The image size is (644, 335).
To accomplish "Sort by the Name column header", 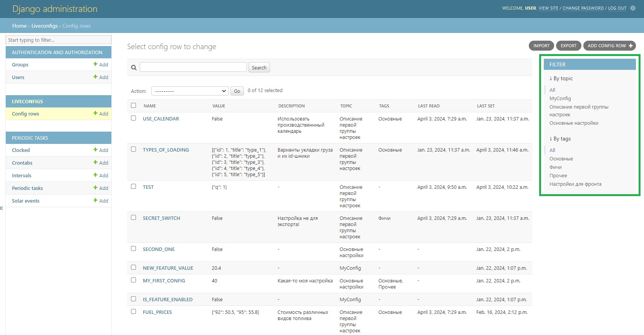I will (150, 106).
